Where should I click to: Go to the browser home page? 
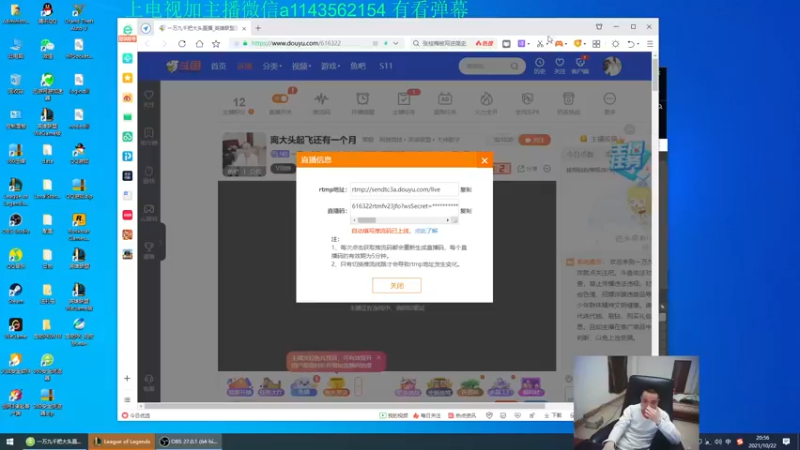coord(199,44)
